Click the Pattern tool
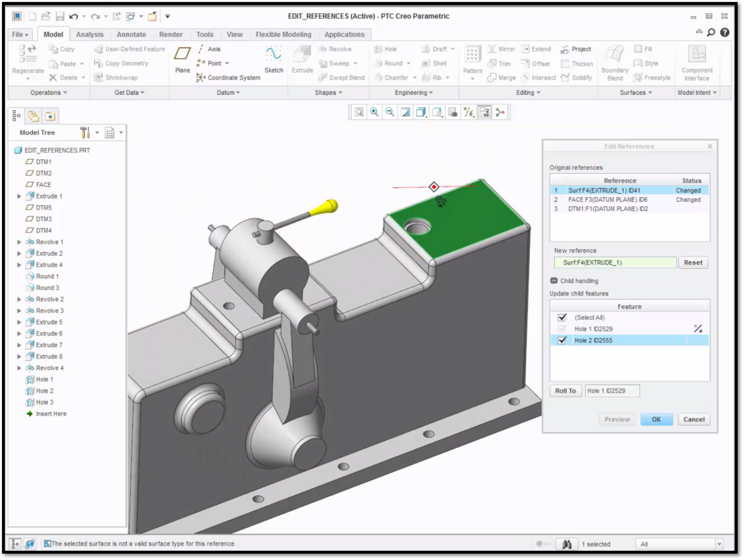This screenshot has height=560, width=744. (x=472, y=62)
